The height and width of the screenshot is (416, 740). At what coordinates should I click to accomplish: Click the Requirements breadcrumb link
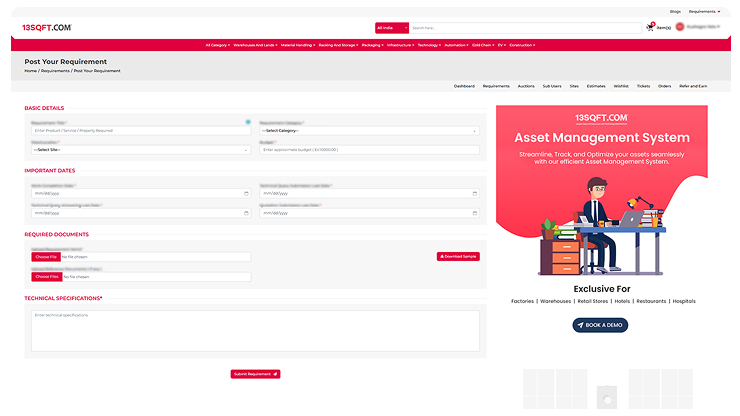point(55,71)
